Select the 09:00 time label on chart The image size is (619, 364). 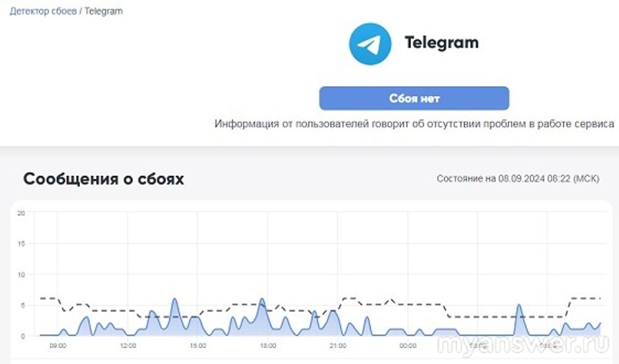point(58,345)
